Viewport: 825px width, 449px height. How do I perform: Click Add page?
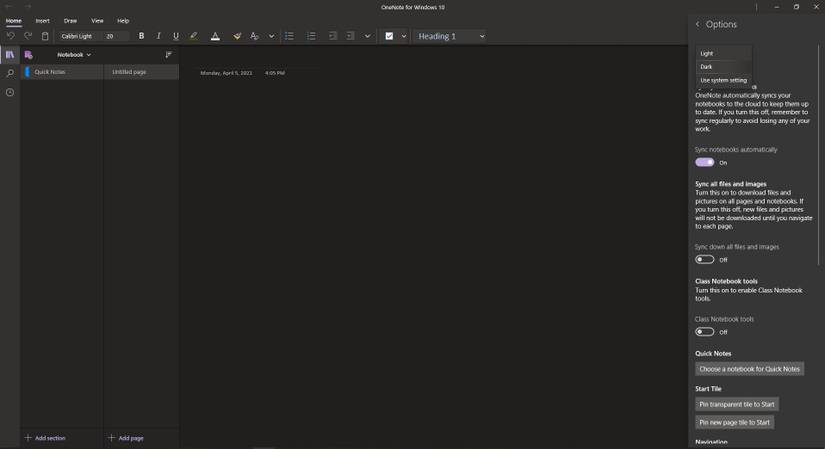point(126,438)
